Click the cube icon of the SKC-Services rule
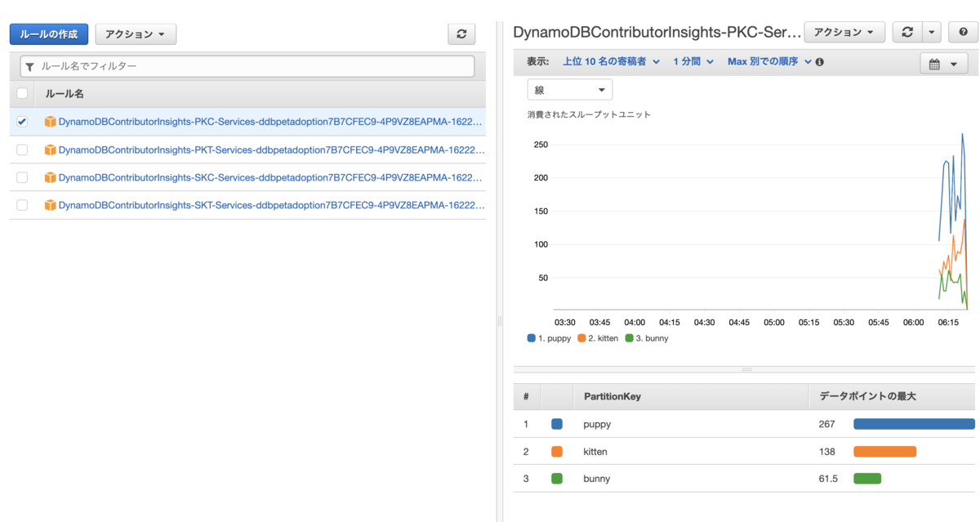Image resolution: width=980 pixels, height=522 pixels. click(x=50, y=177)
